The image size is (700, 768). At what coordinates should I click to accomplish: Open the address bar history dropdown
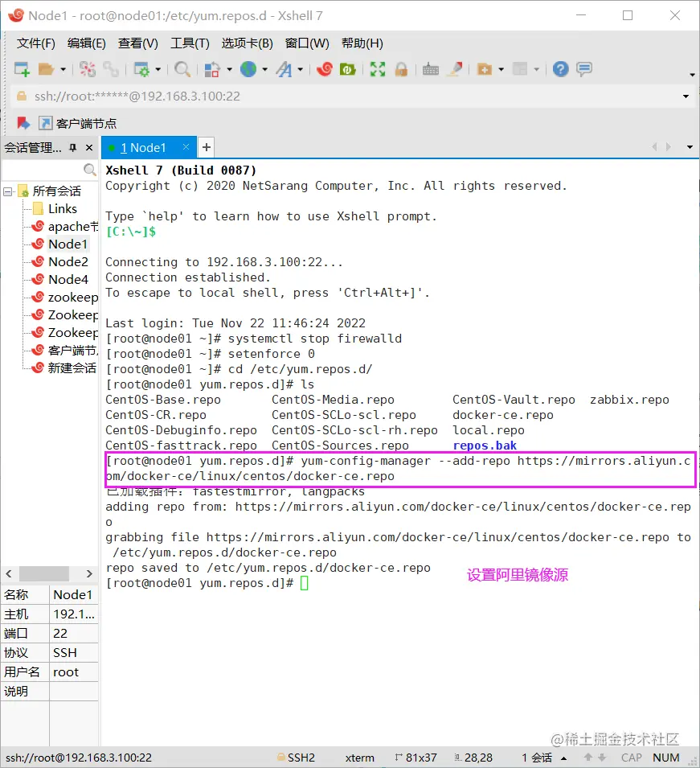686,97
